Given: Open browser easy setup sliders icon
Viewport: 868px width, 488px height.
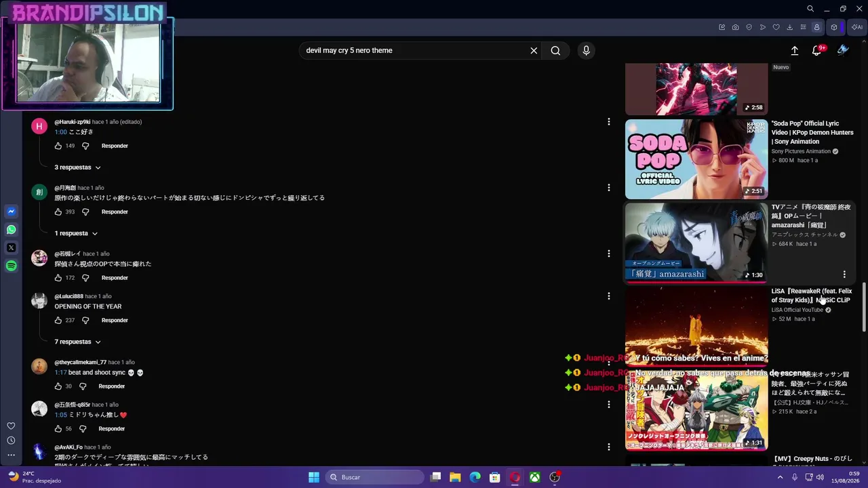Looking at the screenshot, I should point(804,27).
